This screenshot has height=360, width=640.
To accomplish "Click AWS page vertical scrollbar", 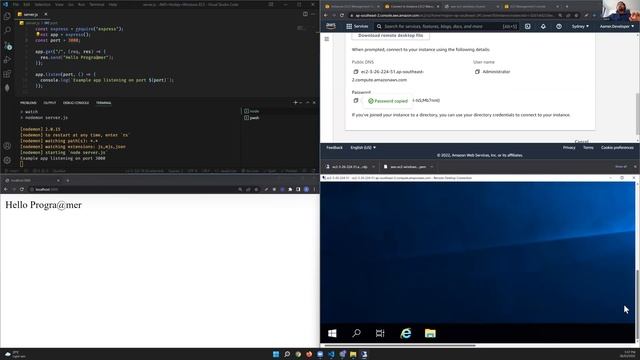I will point(638,113).
